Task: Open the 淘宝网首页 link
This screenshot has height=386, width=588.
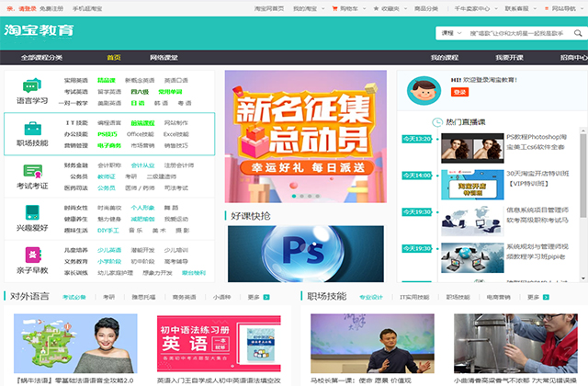Action: pyautogui.click(x=269, y=8)
